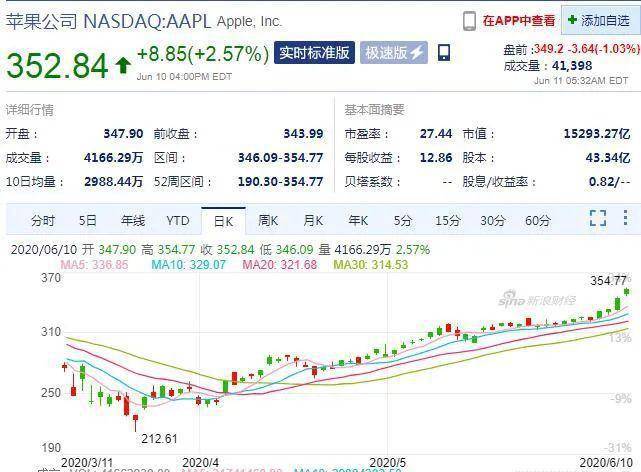Select the YTD tab
The height and width of the screenshot is (472, 641).
coord(177,221)
